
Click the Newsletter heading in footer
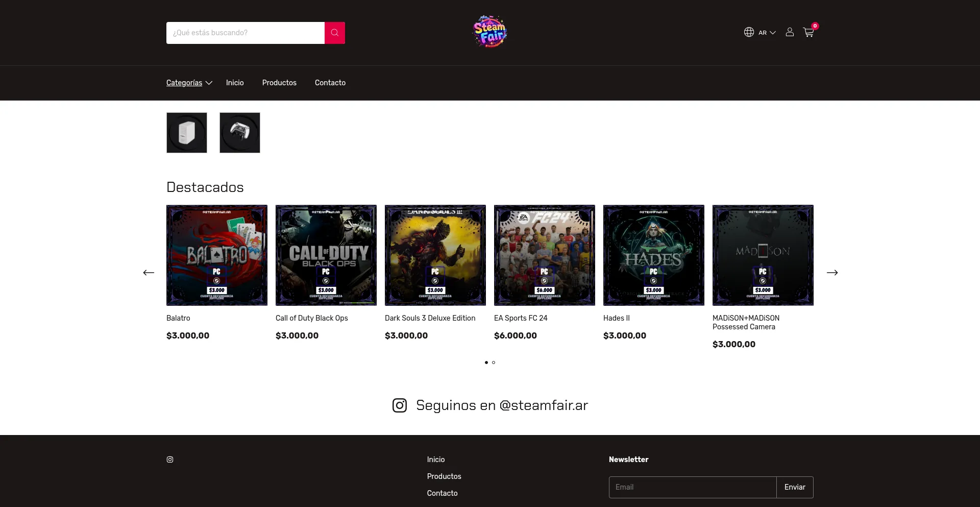tap(629, 460)
